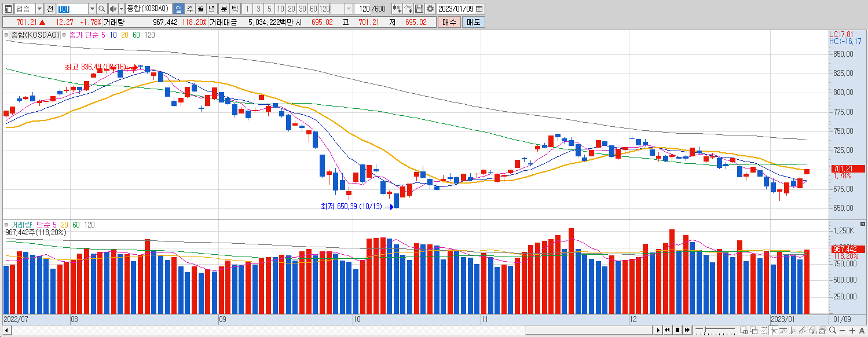868x337 pixels.
Task: Click the sidebar panel toggle icon at top-left
Action: click(8, 9)
